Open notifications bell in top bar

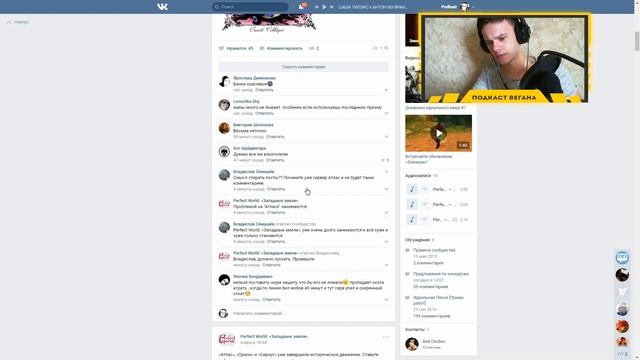click(x=301, y=7)
